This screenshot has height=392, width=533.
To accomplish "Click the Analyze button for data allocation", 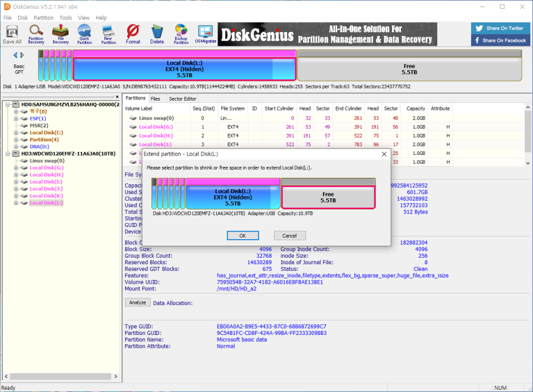I will (137, 303).
